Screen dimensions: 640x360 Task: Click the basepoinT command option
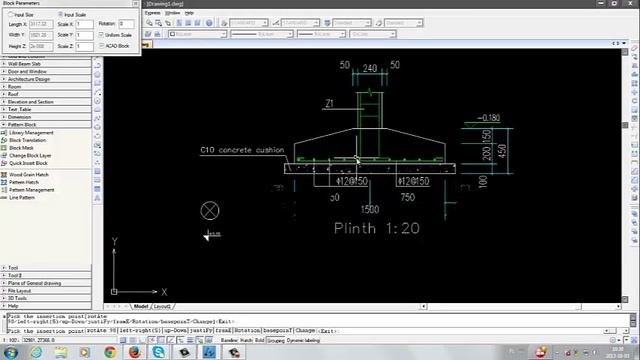click(278, 331)
